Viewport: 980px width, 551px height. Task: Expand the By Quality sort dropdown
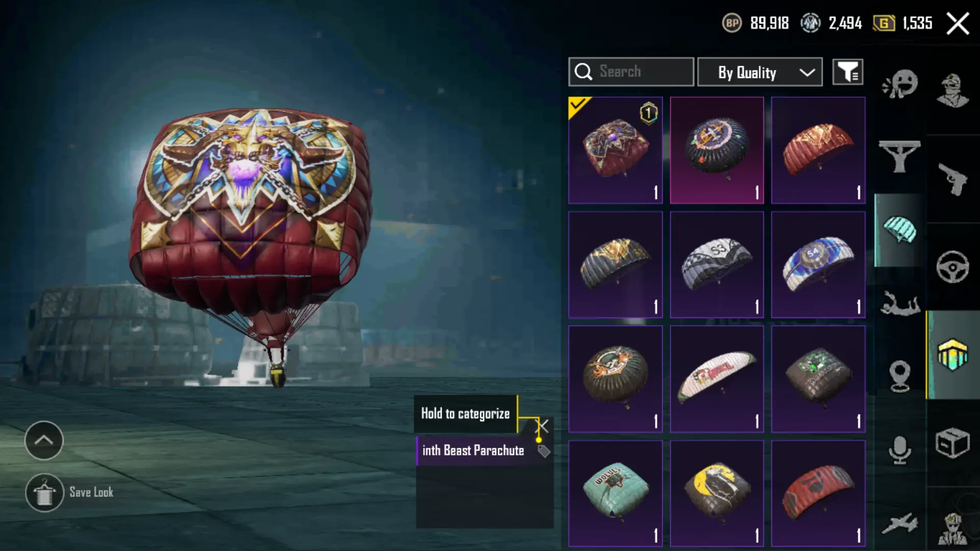pos(760,72)
